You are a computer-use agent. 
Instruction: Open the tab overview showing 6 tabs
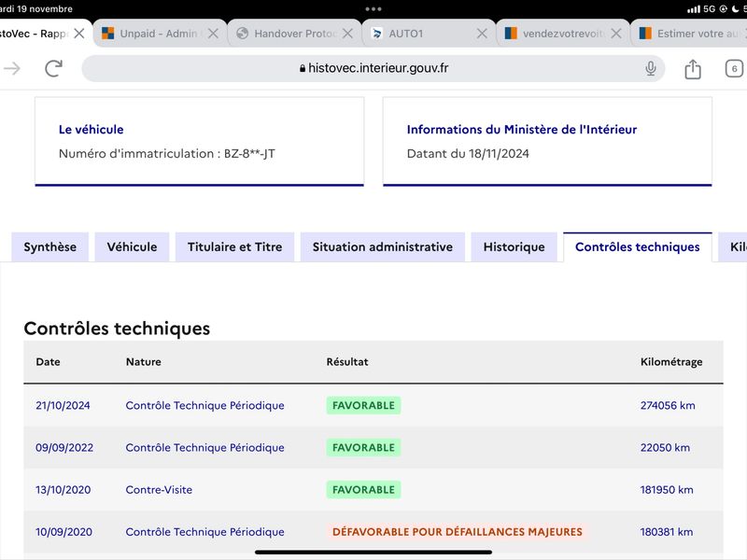pyautogui.click(x=734, y=69)
